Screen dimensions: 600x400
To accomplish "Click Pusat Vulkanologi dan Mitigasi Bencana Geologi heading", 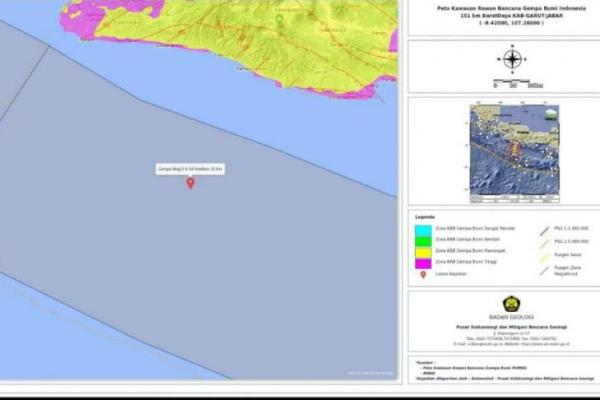I will 511,327.
